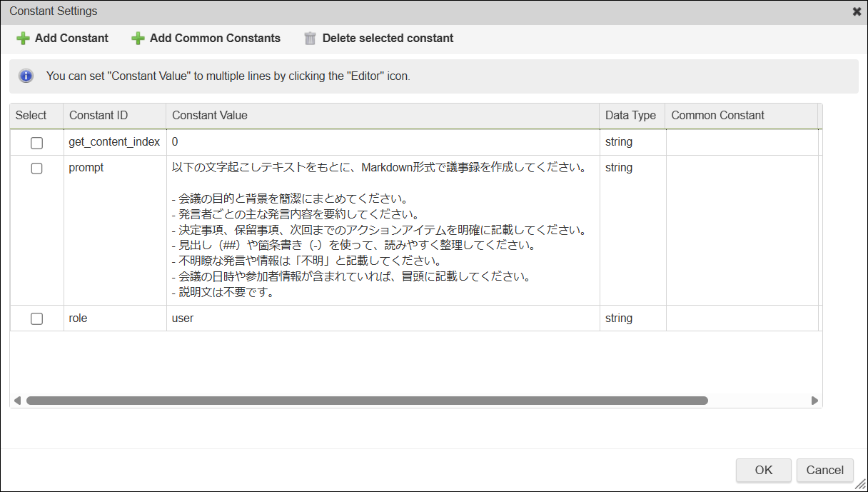Close the Constant Settings dialog

pos(857,11)
